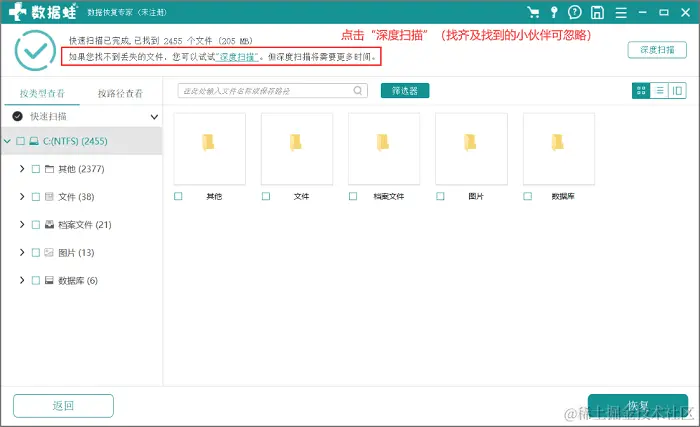Select the 图片 (13) label

[76, 252]
